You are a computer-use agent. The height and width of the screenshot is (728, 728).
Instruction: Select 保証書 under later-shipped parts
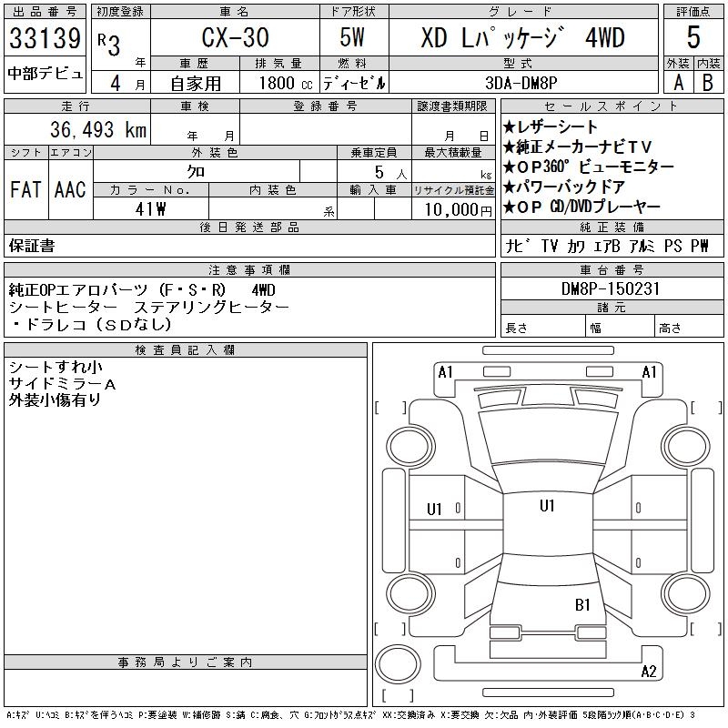(x=32, y=246)
